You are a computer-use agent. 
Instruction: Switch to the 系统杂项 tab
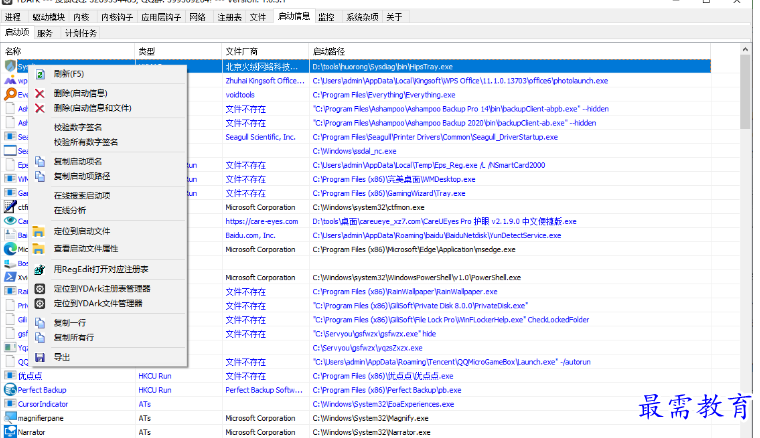pyautogui.click(x=362, y=17)
